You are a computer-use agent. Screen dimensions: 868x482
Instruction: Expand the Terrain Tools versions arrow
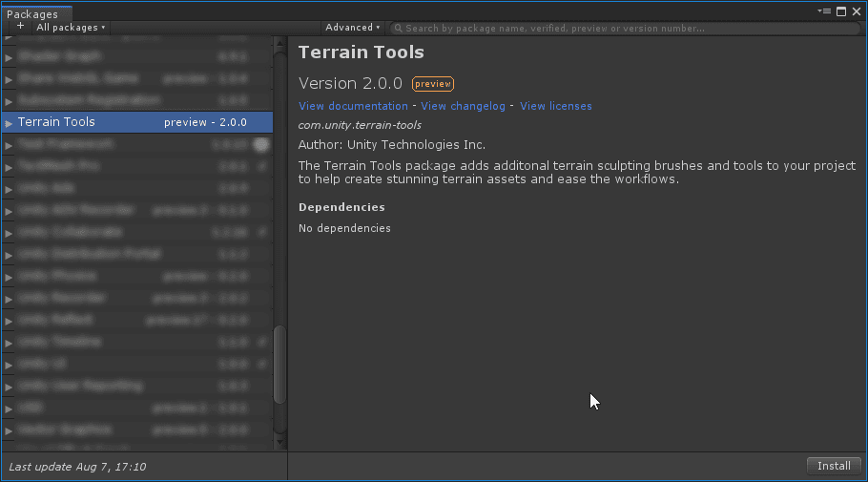tap(9, 123)
